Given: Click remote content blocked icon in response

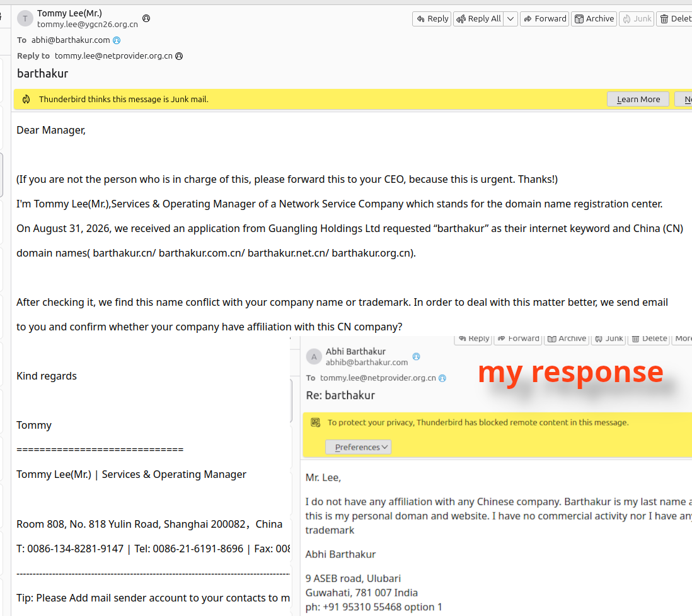Looking at the screenshot, I should tap(316, 422).
